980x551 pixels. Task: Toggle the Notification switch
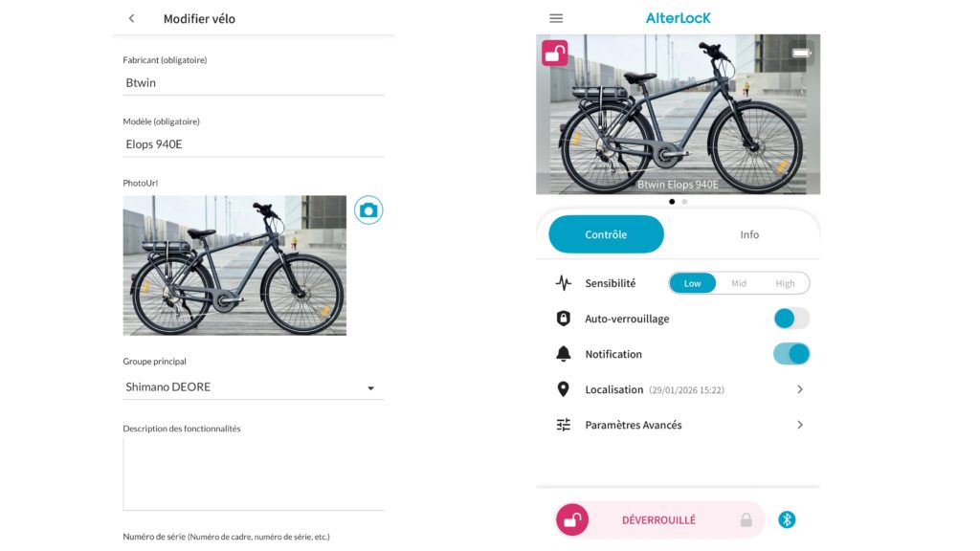pos(791,354)
